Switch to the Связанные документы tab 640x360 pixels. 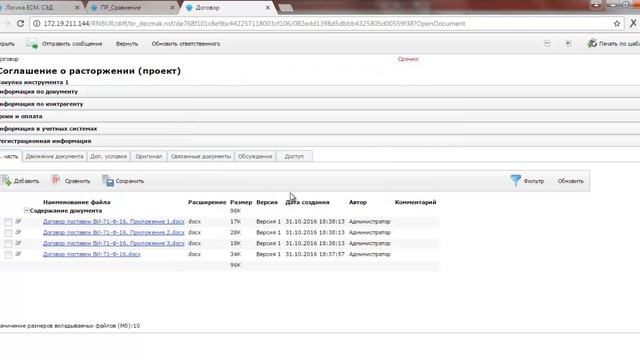point(201,156)
